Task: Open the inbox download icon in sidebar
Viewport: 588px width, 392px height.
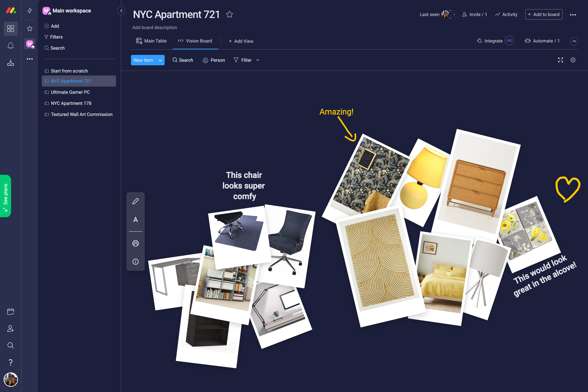Action: click(10, 63)
